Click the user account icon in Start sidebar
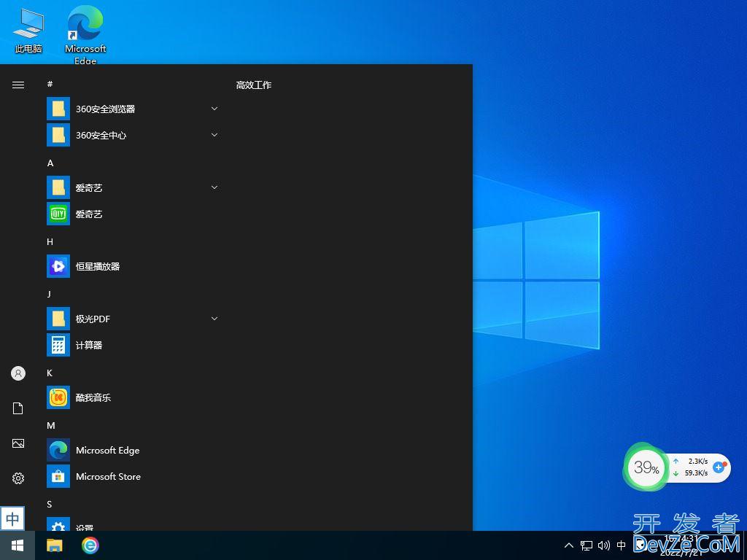747x560 pixels. 18,373
